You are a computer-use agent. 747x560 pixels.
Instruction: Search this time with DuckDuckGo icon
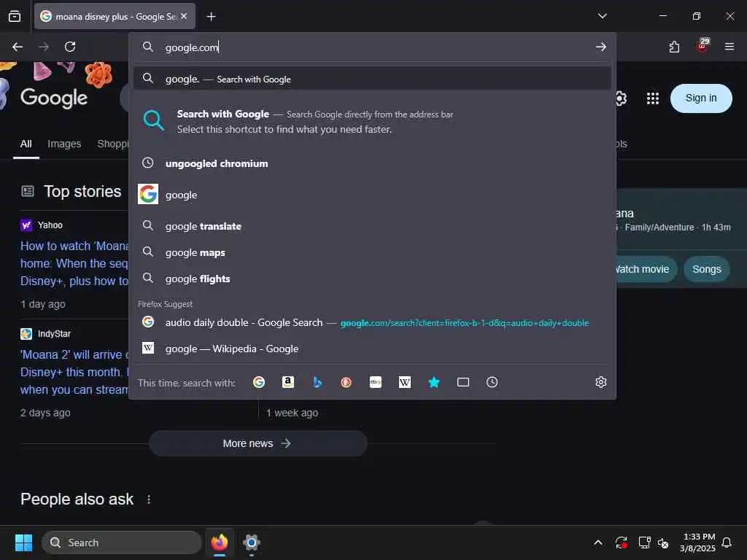(347, 382)
